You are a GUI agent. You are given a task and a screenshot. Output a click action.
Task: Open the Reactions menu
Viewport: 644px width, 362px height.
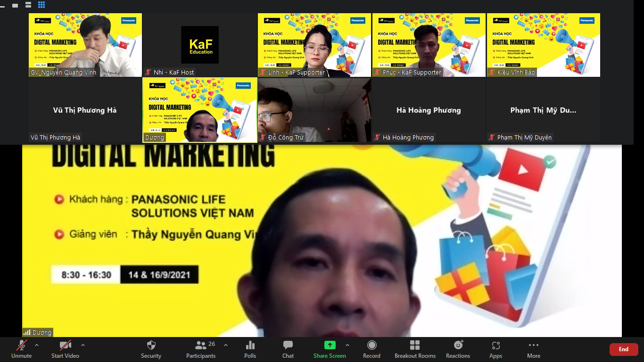pyautogui.click(x=458, y=349)
